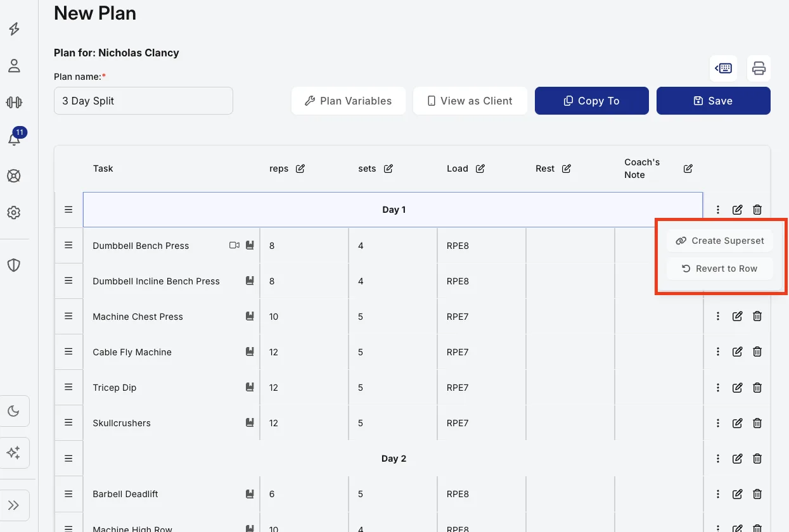
Task: Open three-dot menu for Day 2
Action: (x=718, y=459)
